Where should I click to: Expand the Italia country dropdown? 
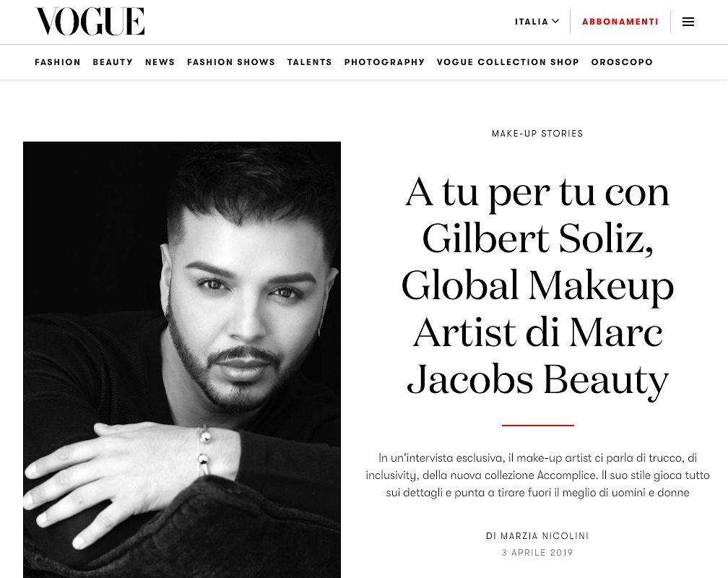pos(537,22)
